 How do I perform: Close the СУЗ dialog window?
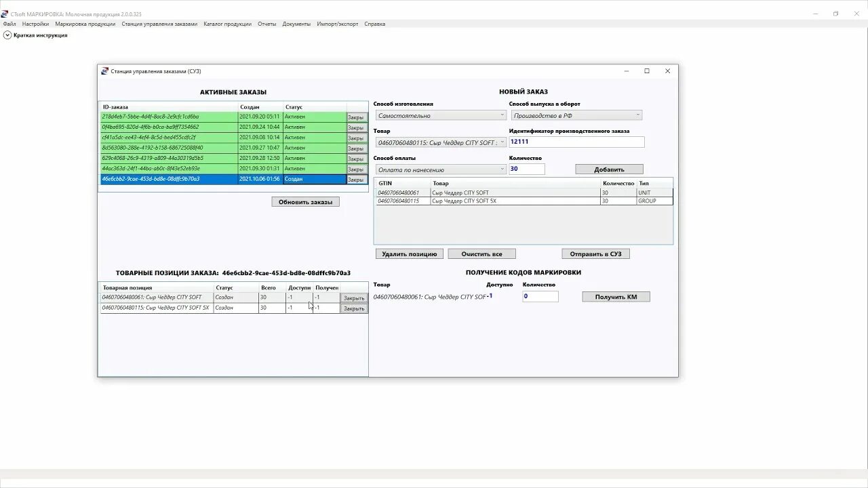(x=667, y=71)
